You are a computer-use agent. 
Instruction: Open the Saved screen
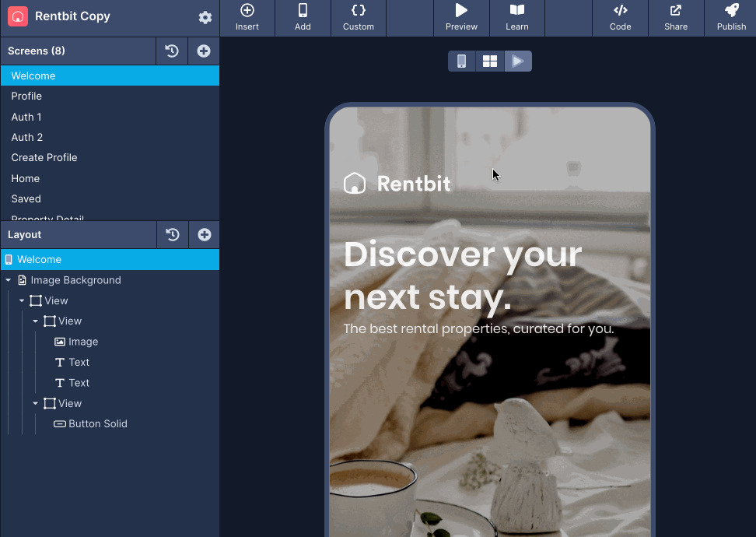tap(110, 198)
